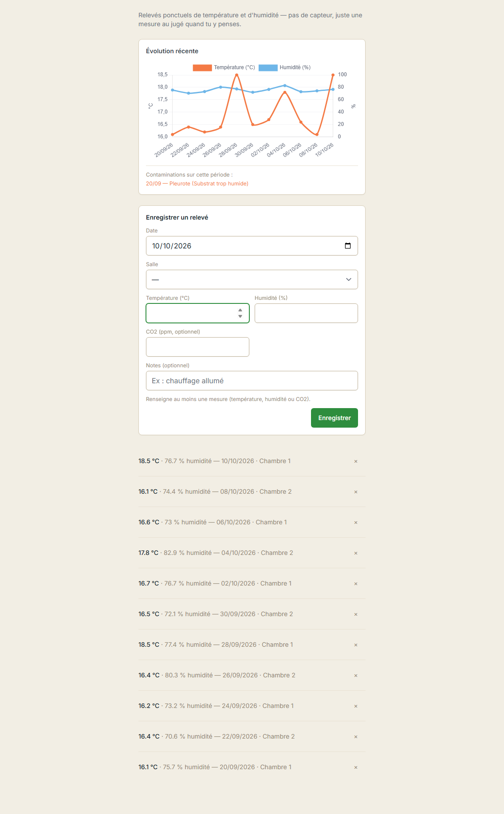Screen dimensions: 504x814
Task: Open the Salle dropdown
Action: pos(252,279)
